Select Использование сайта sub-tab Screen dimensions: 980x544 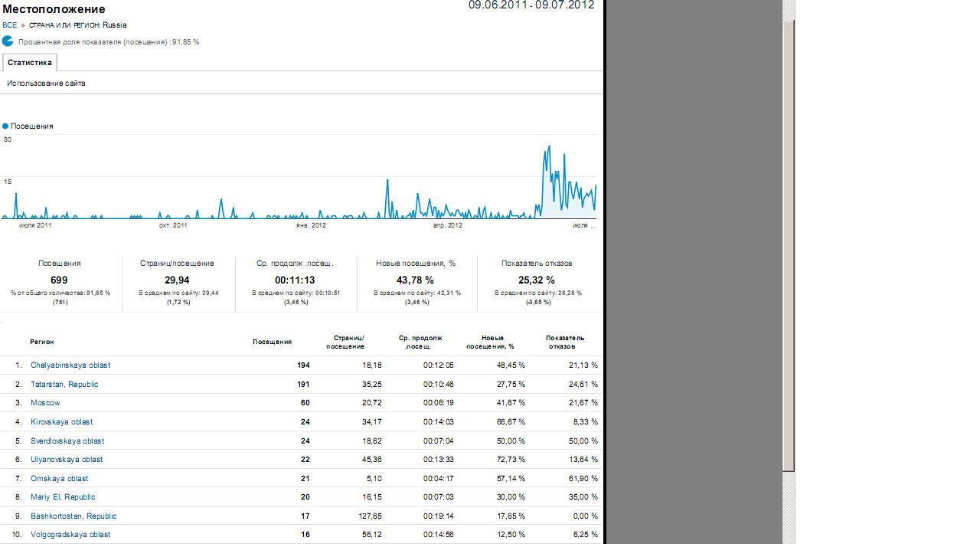[x=46, y=83]
